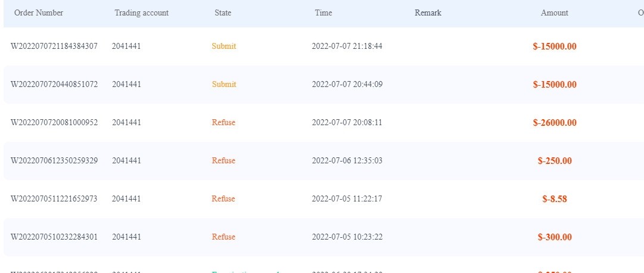
Task: Click the Remark column header
Action: (428, 13)
